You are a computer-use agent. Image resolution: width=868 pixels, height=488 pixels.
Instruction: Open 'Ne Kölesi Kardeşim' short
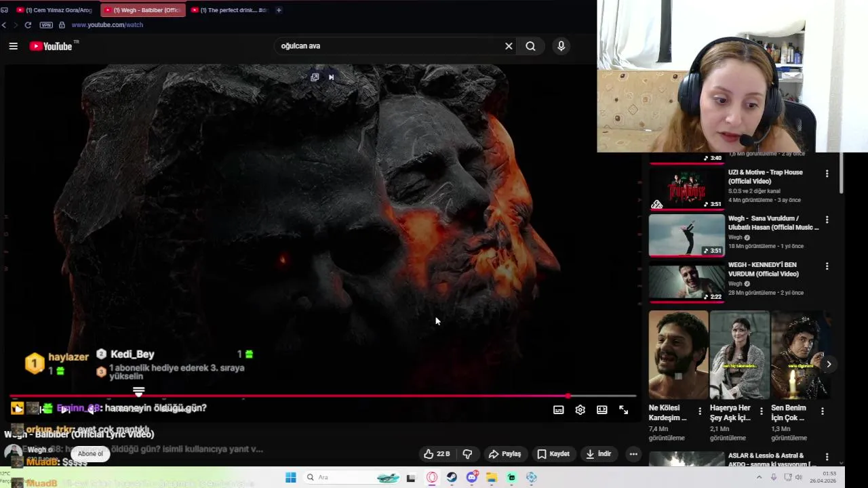coord(678,354)
